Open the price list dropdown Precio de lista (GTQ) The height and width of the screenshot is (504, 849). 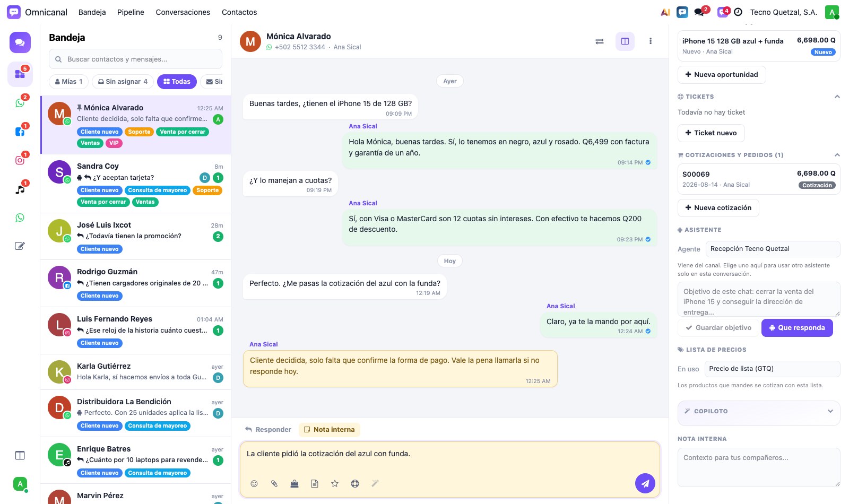click(x=772, y=369)
